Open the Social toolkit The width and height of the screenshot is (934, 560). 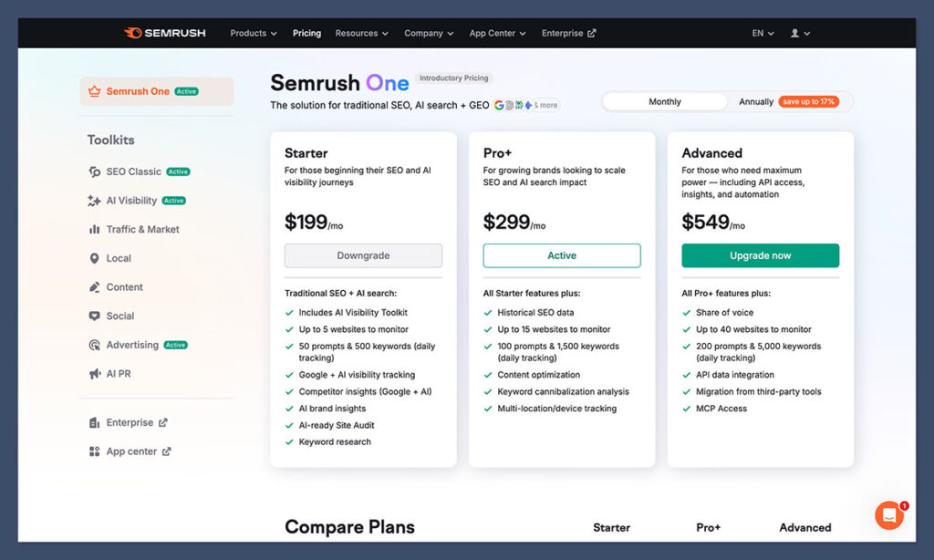pyautogui.click(x=117, y=316)
